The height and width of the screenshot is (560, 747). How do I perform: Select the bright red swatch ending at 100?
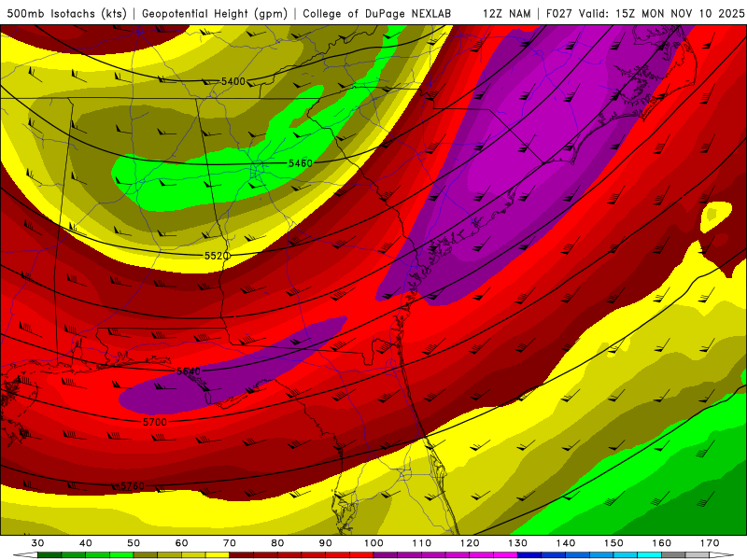[361, 554]
